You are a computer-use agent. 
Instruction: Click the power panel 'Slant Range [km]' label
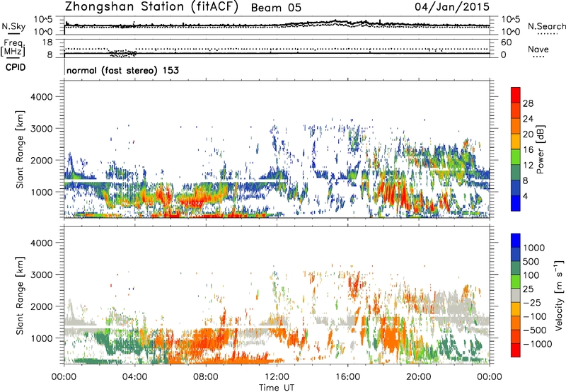[x=20, y=149]
